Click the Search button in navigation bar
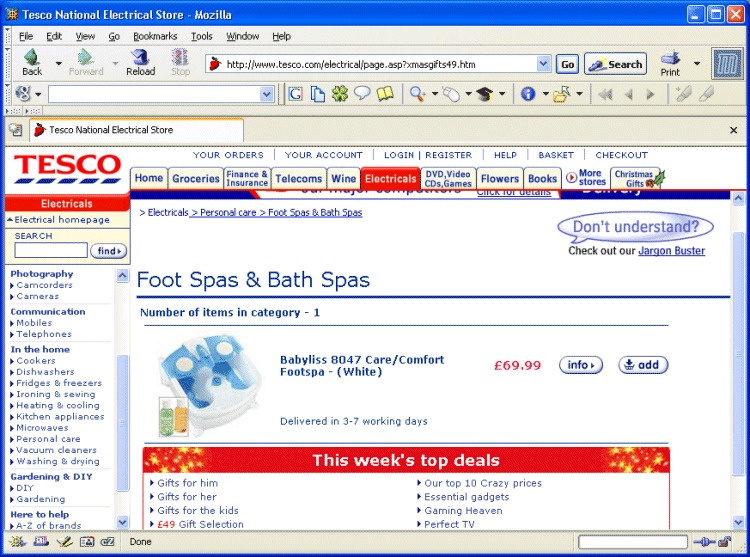750x557 pixels. pyautogui.click(x=615, y=64)
